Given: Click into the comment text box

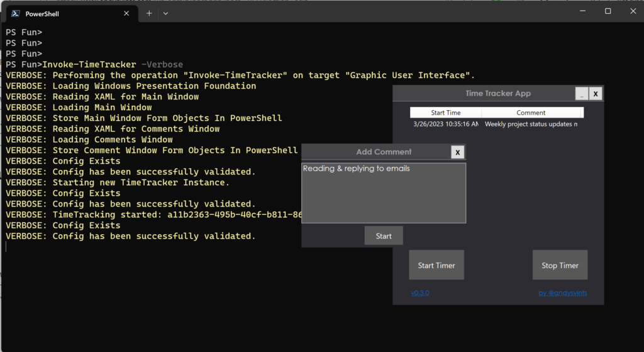Looking at the screenshot, I should (384, 193).
